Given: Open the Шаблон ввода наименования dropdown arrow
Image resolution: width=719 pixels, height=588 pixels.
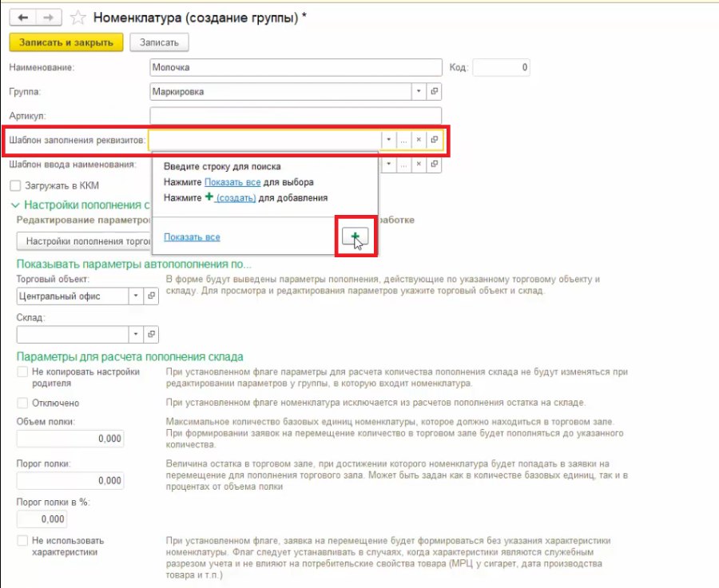Looking at the screenshot, I should pos(388,165).
